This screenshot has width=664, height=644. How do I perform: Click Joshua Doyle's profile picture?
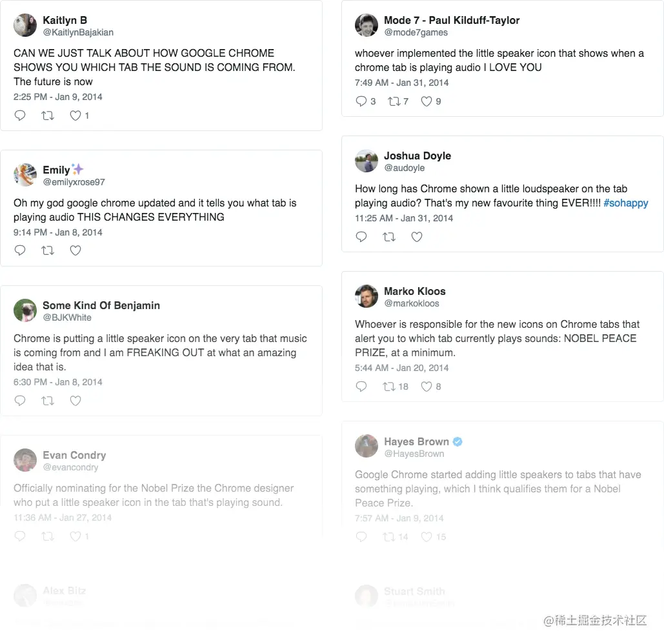coord(367,161)
